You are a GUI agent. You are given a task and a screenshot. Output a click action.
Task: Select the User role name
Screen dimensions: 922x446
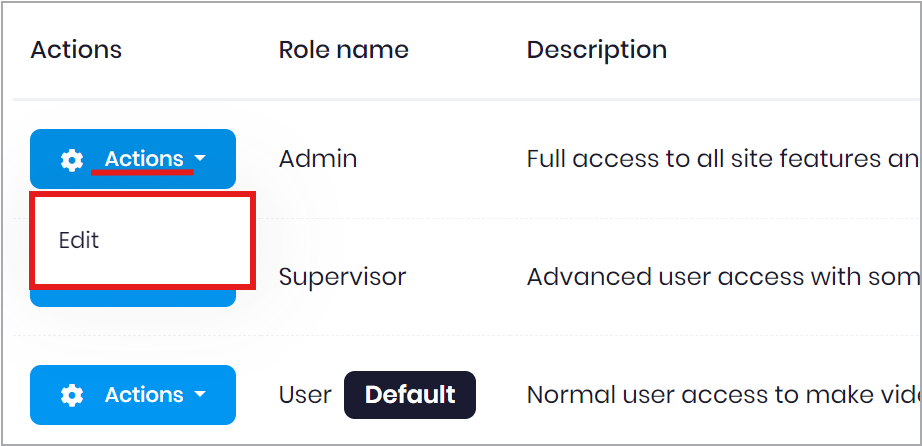305,395
